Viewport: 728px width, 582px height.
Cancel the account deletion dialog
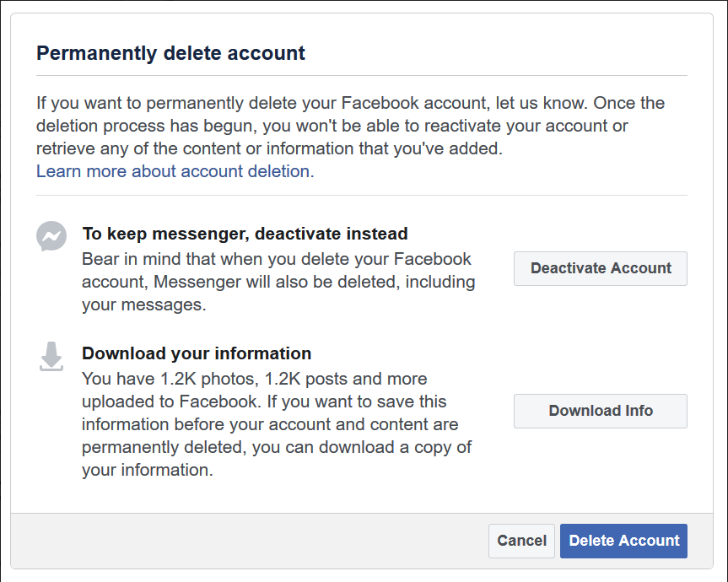coord(521,541)
